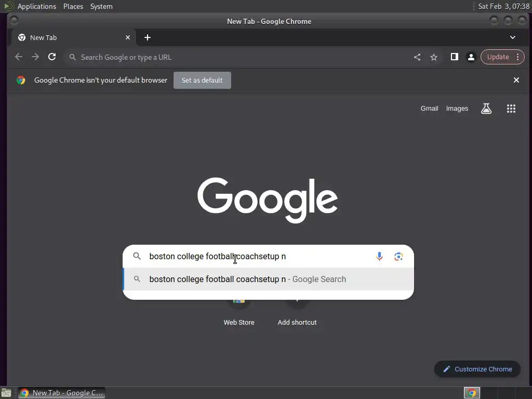Dismiss the default browser infobar
Image resolution: width=532 pixels, height=399 pixels.
tap(516, 80)
